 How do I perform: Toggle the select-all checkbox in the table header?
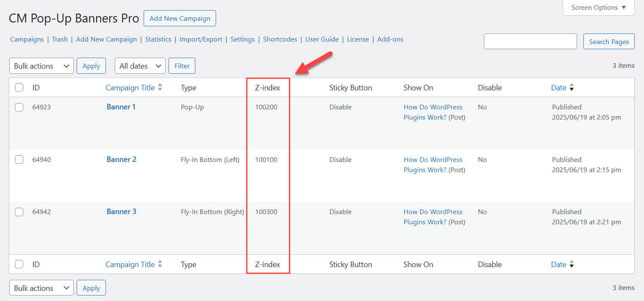19,88
